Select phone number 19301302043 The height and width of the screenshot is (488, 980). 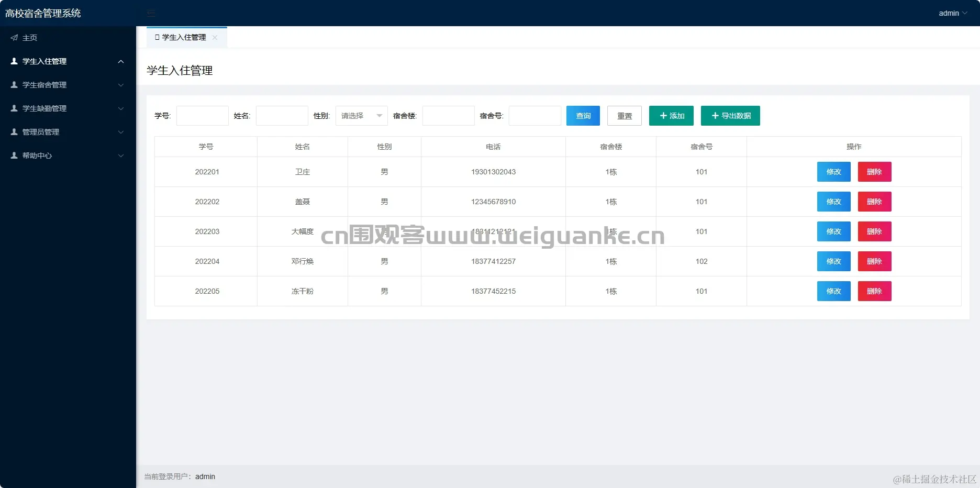pos(493,172)
